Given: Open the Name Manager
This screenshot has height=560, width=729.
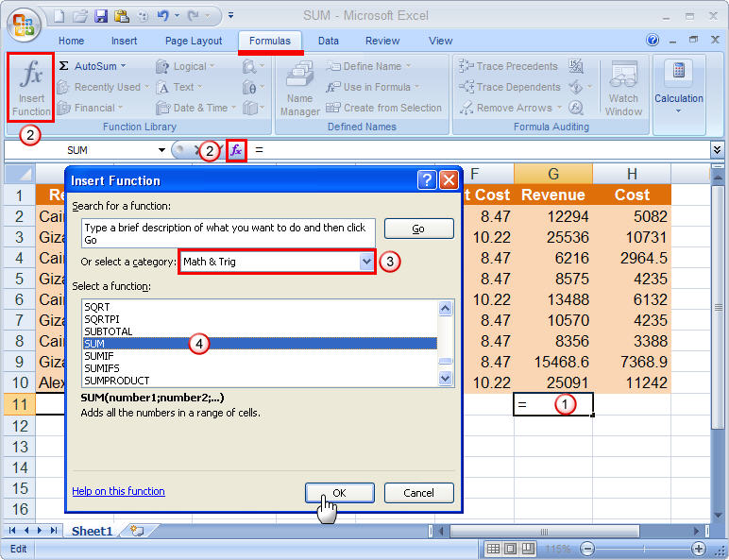Looking at the screenshot, I should (x=300, y=89).
